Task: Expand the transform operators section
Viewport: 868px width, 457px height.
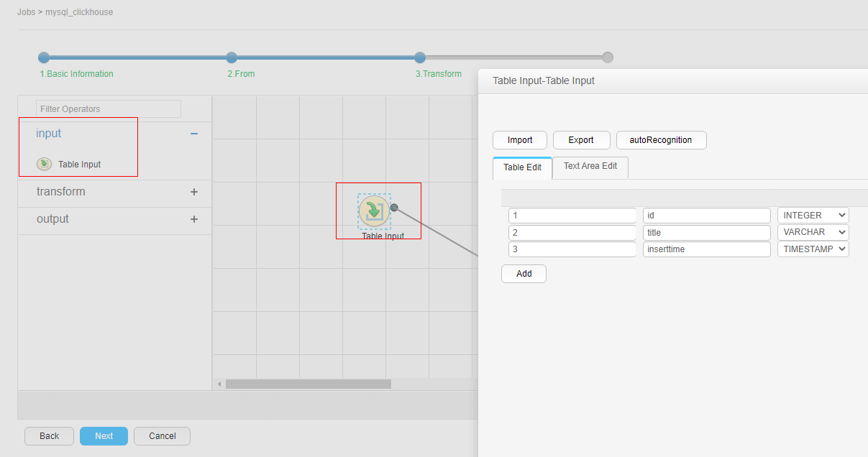Action: point(193,192)
